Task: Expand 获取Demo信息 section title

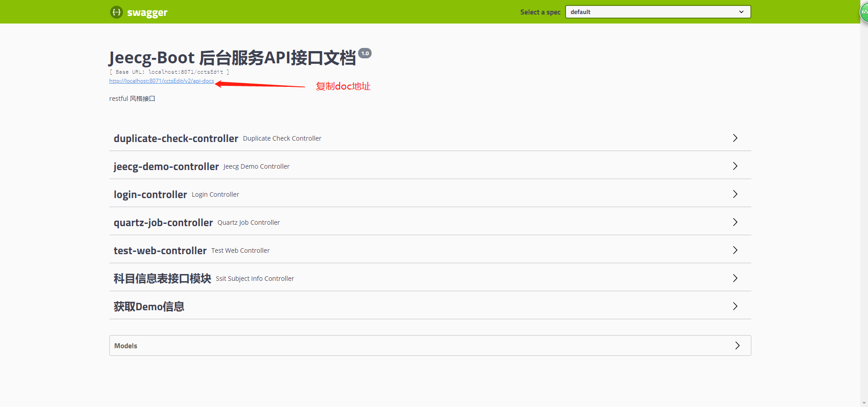Action: [149, 307]
